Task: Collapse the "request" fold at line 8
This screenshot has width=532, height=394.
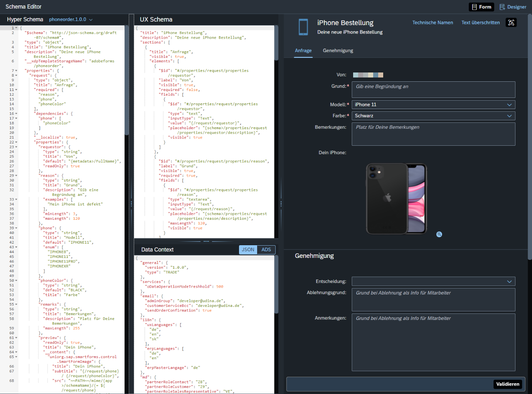Action: [x=16, y=76]
